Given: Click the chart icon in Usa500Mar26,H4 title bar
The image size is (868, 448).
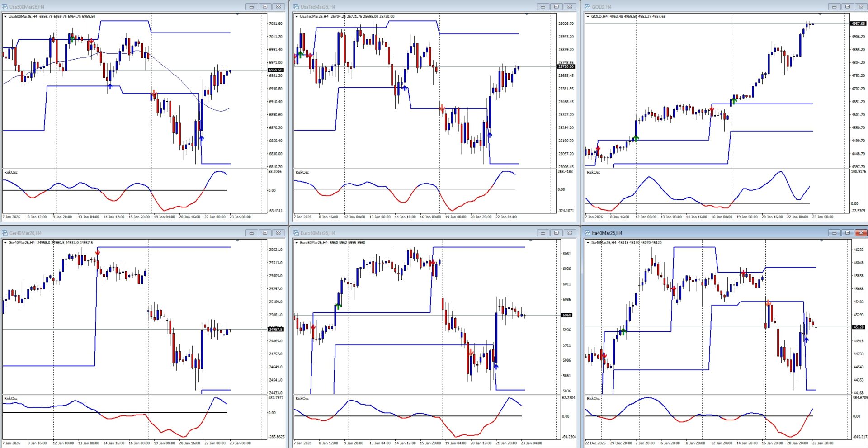Looking at the screenshot, I should tap(5, 7).
